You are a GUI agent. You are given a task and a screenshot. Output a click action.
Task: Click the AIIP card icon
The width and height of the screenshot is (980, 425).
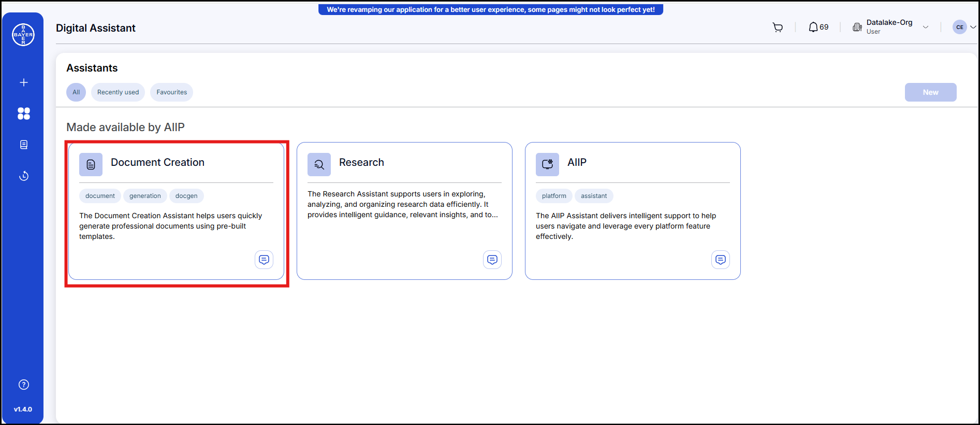coord(547,164)
